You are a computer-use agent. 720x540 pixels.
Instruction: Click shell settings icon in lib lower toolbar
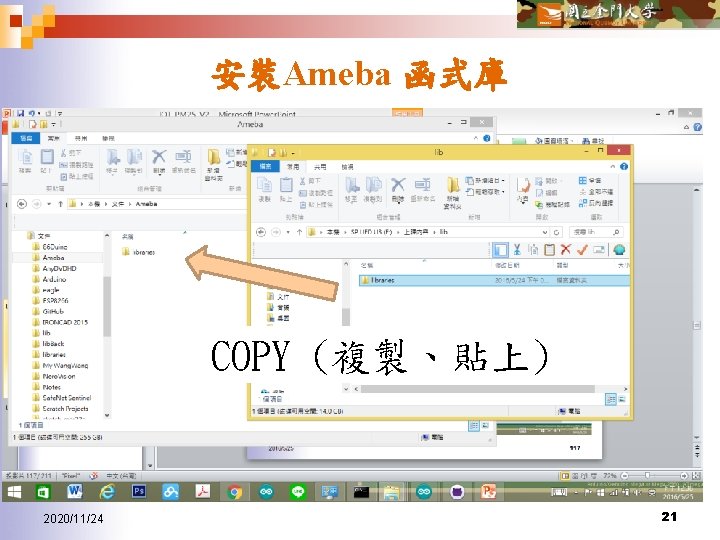point(619,249)
